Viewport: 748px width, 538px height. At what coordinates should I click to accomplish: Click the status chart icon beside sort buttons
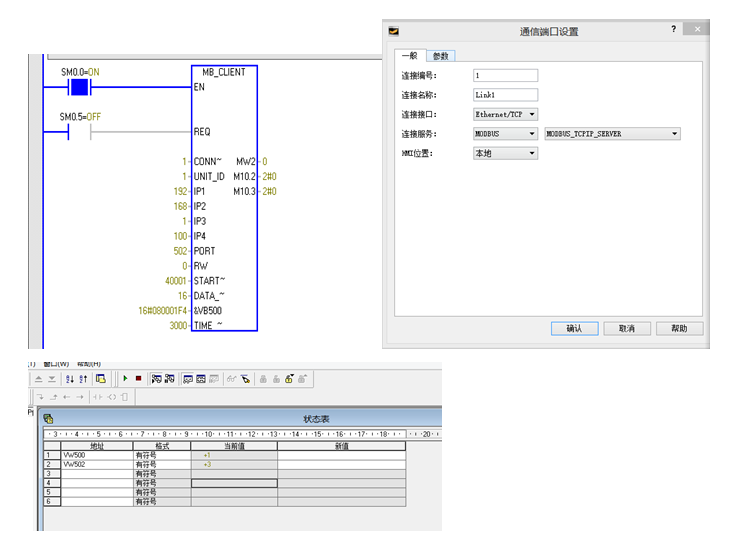coord(101,379)
